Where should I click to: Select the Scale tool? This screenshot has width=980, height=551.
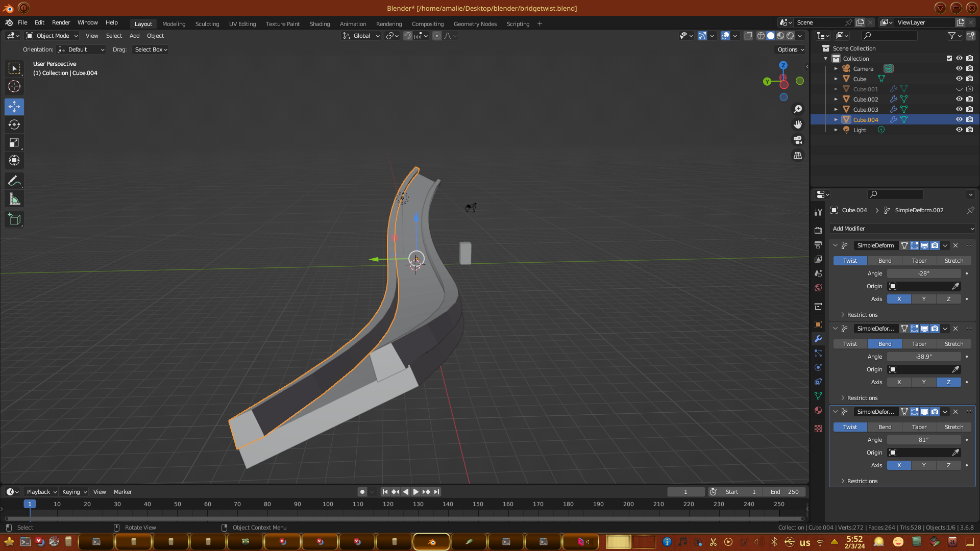(14, 143)
